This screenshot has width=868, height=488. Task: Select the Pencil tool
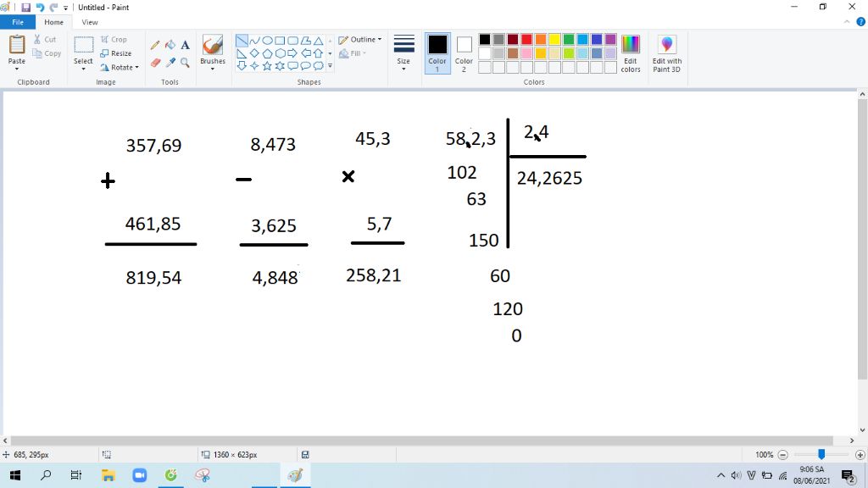[155, 46]
